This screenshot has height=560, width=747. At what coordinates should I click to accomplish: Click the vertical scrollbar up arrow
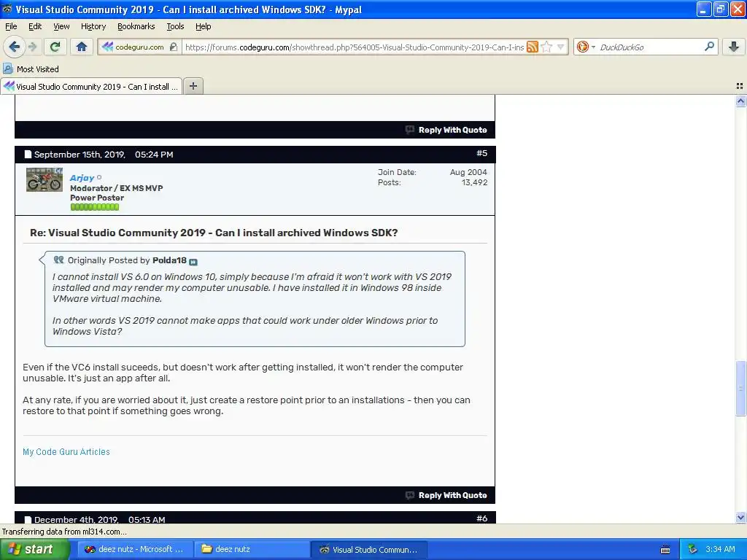(x=740, y=101)
